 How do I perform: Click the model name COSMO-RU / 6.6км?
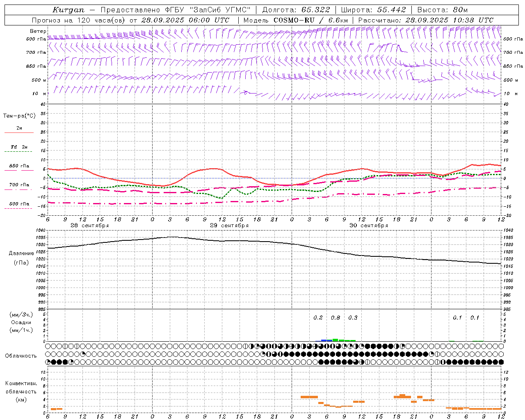pos(310,20)
